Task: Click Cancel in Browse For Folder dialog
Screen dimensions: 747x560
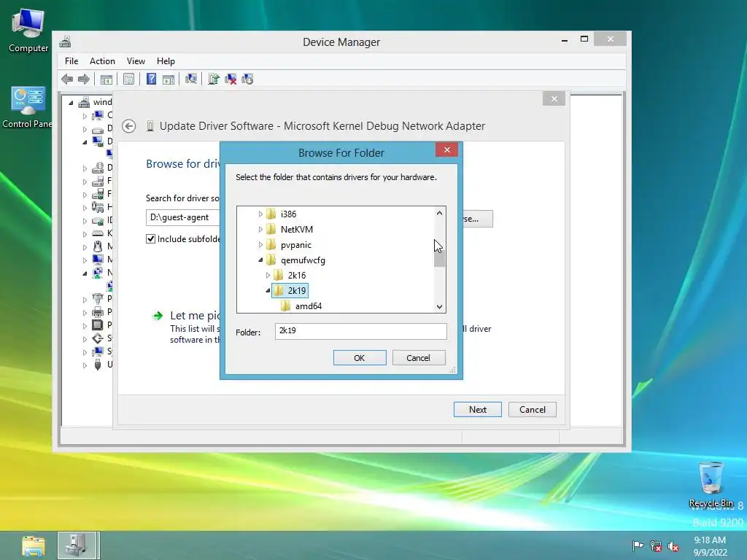Action: coord(418,358)
